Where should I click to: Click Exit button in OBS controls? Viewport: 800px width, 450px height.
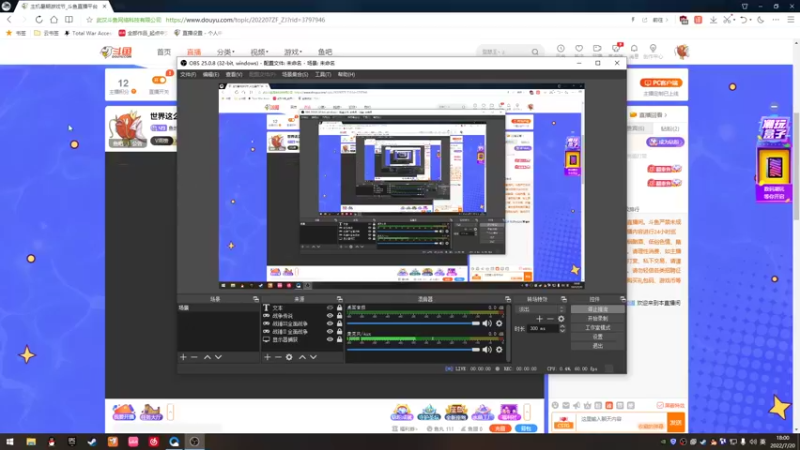(597, 346)
